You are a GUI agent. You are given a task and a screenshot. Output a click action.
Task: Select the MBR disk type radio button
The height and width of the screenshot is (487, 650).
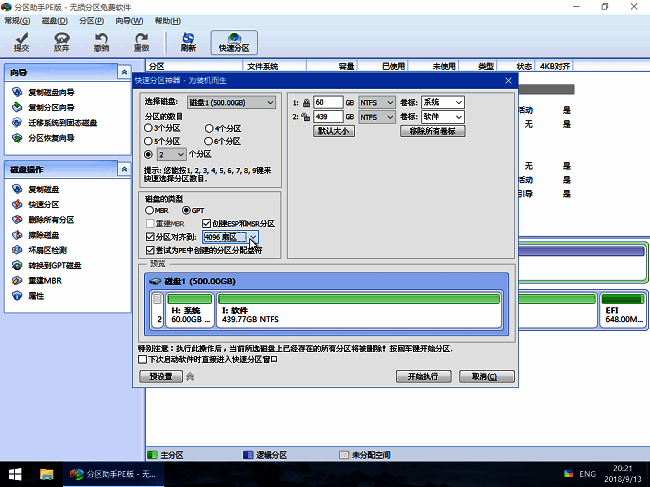[x=150, y=210]
